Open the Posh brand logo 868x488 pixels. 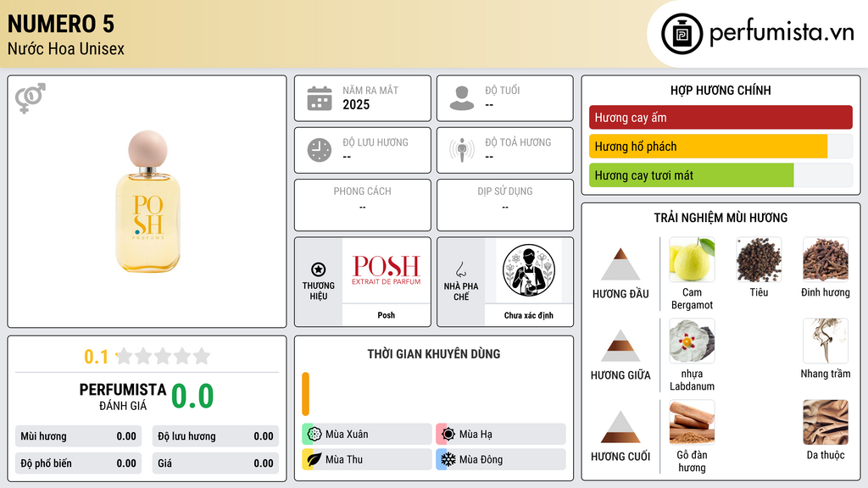click(387, 270)
